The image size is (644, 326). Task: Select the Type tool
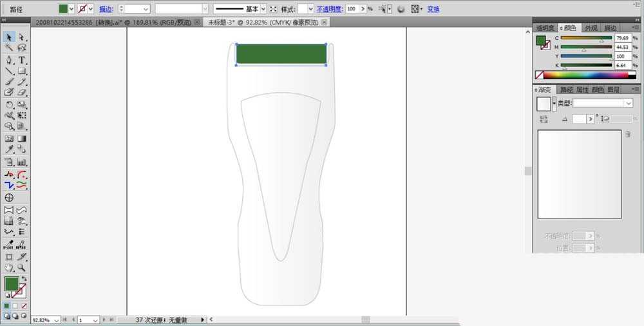[22, 60]
